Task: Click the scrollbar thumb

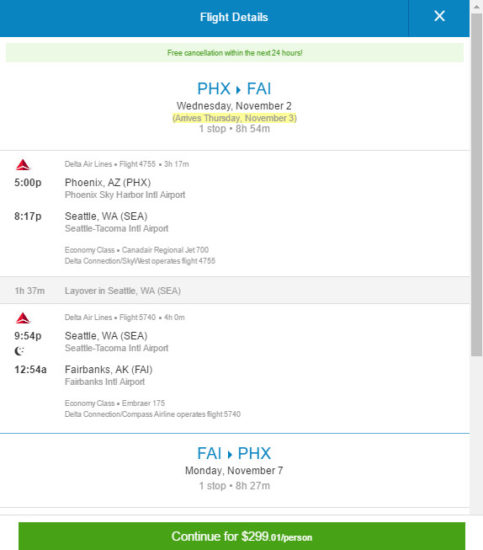Action: (476, 184)
